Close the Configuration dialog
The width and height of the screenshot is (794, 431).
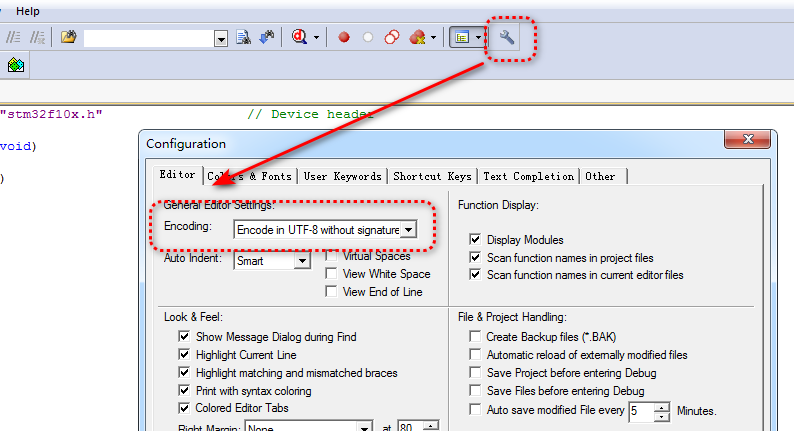pyautogui.click(x=748, y=139)
